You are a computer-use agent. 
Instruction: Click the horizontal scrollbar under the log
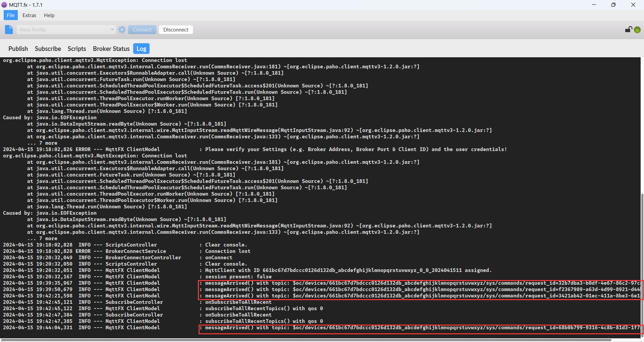tap(306, 340)
